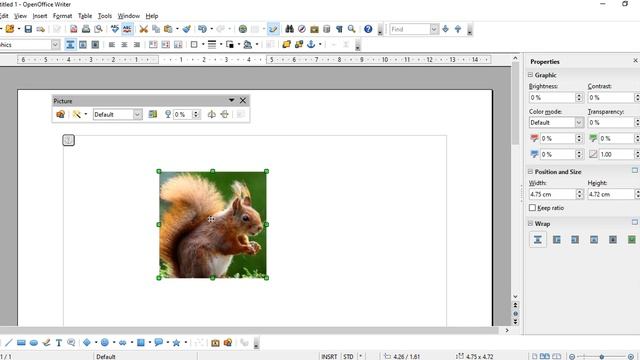Open the Navigator compass icon
The image size is (640, 360).
(x=302, y=29)
